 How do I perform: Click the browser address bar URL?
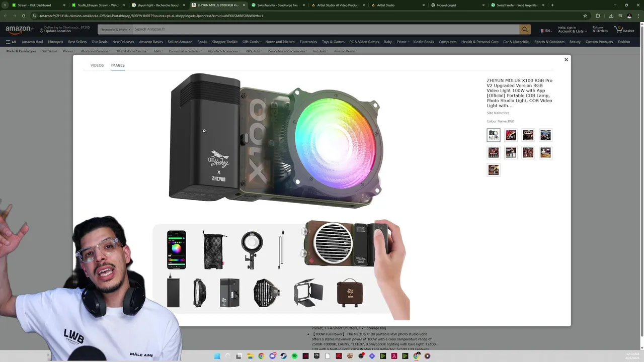pyautogui.click(x=151, y=16)
